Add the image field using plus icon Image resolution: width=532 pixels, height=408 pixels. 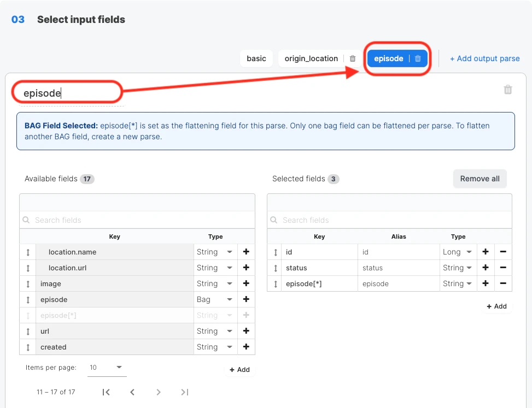[246, 283]
